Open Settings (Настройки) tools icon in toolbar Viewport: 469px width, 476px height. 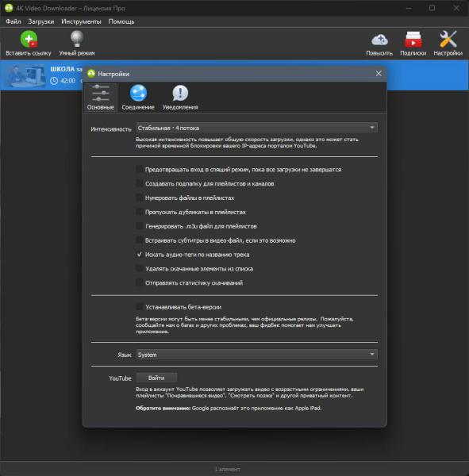point(448,39)
